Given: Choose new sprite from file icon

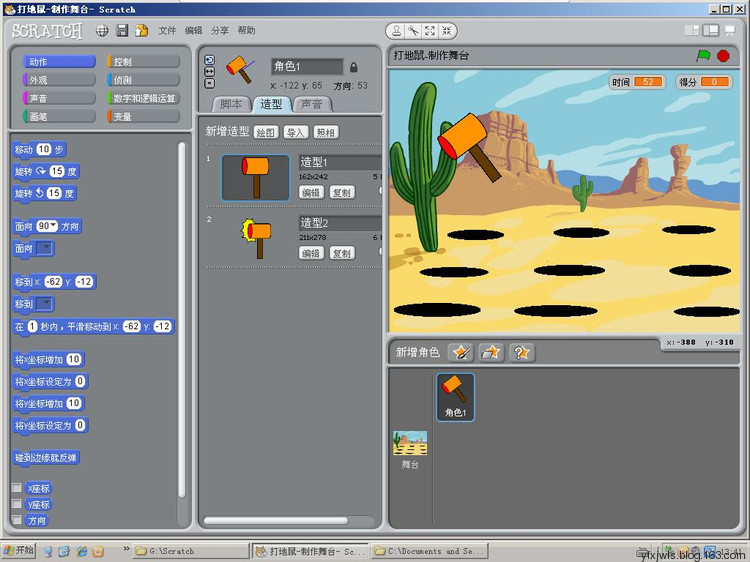Looking at the screenshot, I should click(491, 353).
